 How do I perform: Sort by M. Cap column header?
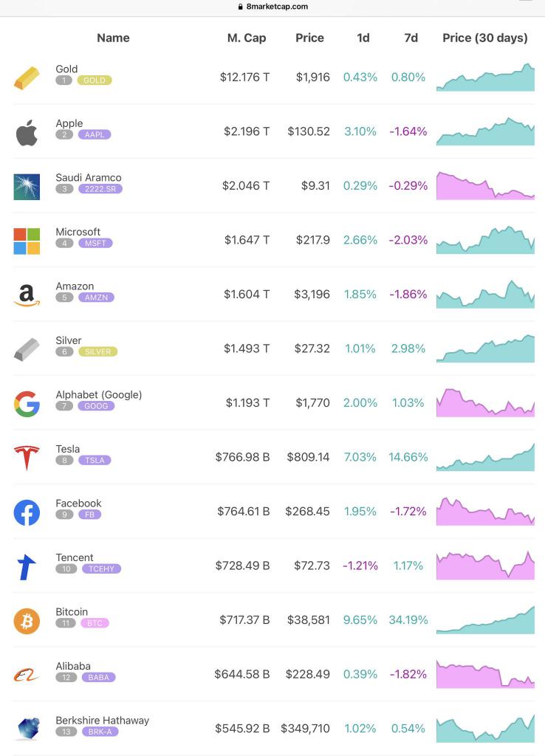click(247, 38)
